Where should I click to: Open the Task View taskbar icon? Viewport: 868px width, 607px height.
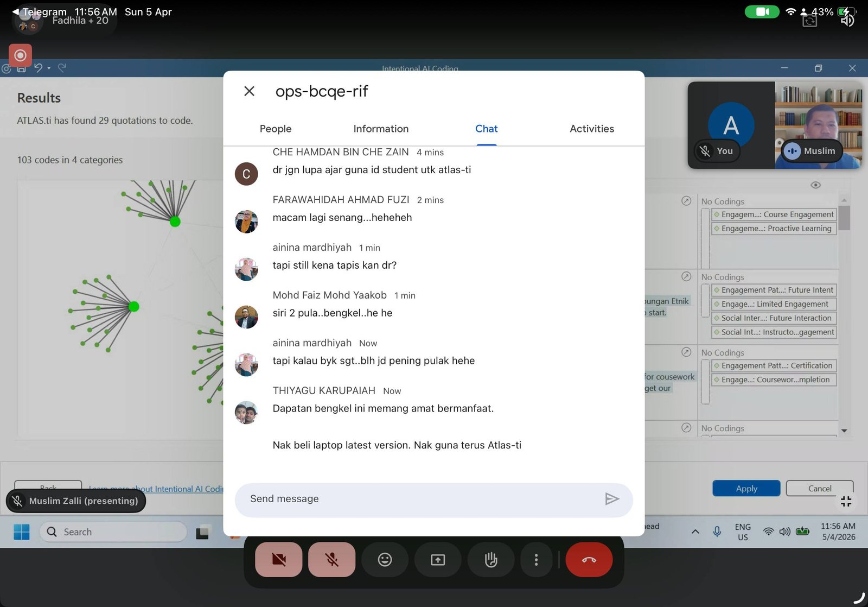click(x=203, y=533)
